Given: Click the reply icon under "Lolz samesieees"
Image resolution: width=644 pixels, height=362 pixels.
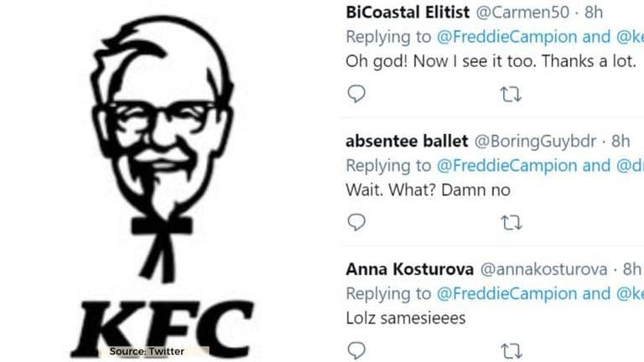Looking at the screenshot, I should [x=356, y=349].
